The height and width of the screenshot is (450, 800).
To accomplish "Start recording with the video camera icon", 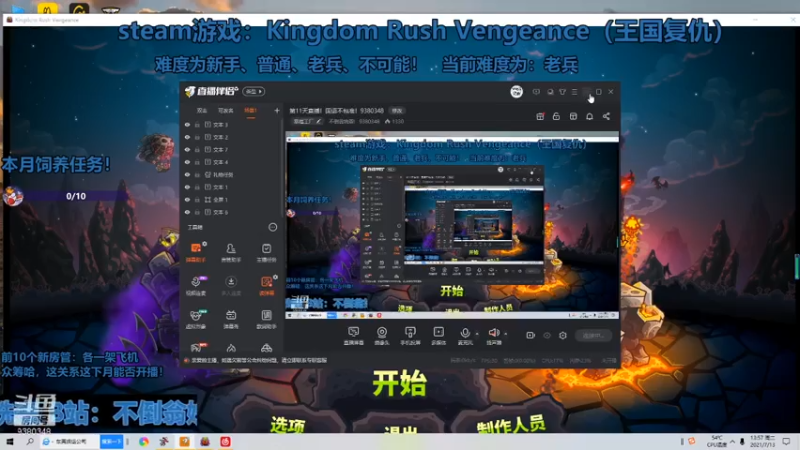I will (531, 335).
